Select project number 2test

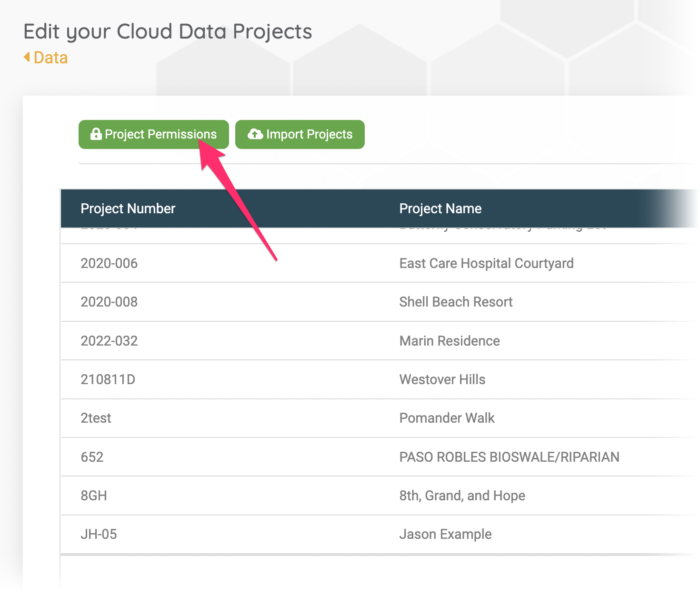point(96,418)
